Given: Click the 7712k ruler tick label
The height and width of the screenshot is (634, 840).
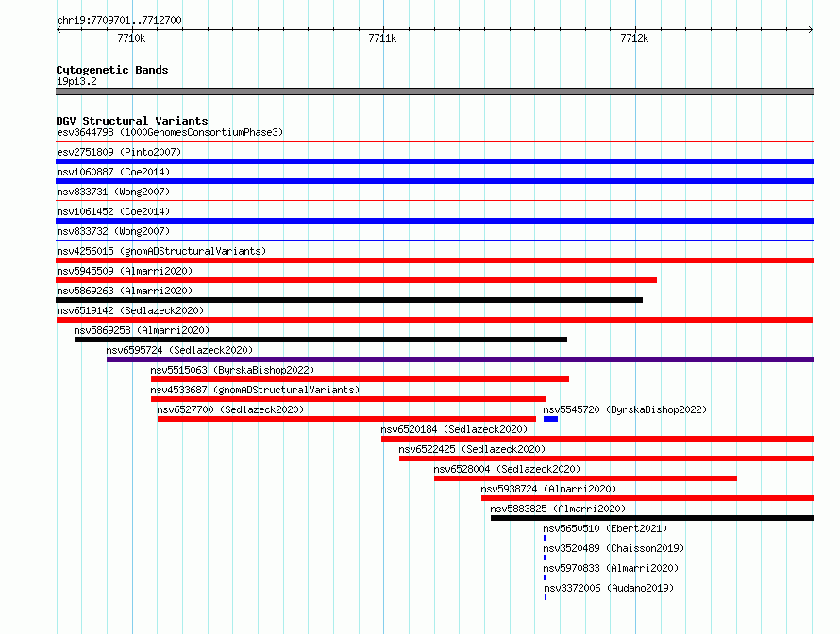Looking at the screenshot, I should [634, 38].
